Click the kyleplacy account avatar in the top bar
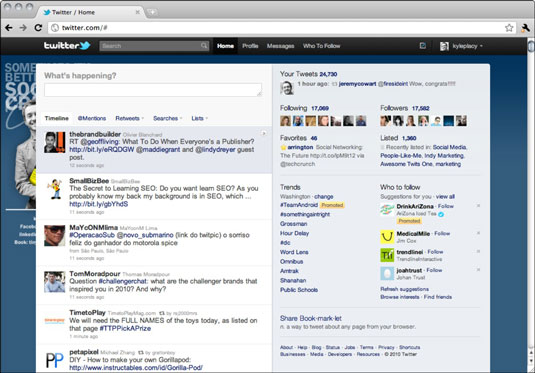Image resolution: width=535 pixels, height=373 pixels. (x=444, y=46)
